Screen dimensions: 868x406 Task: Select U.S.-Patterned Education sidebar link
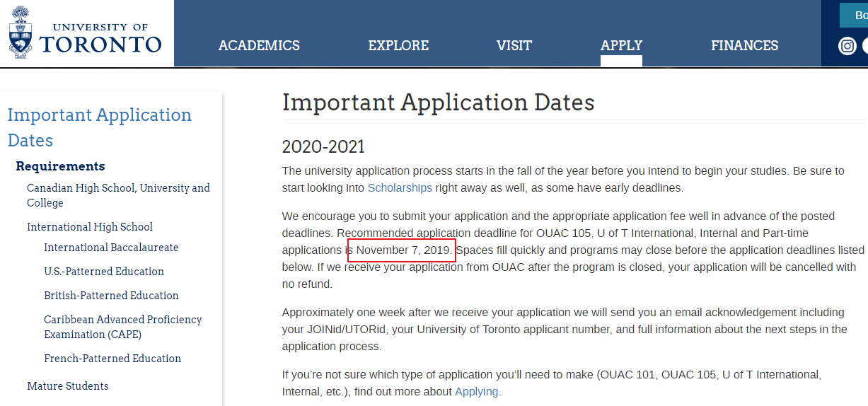[x=104, y=272]
